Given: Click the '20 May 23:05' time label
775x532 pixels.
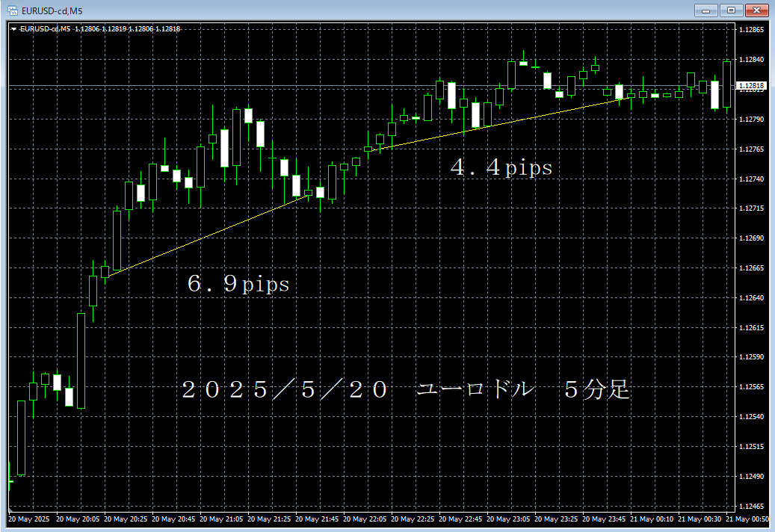Looking at the screenshot, I should click(508, 519).
